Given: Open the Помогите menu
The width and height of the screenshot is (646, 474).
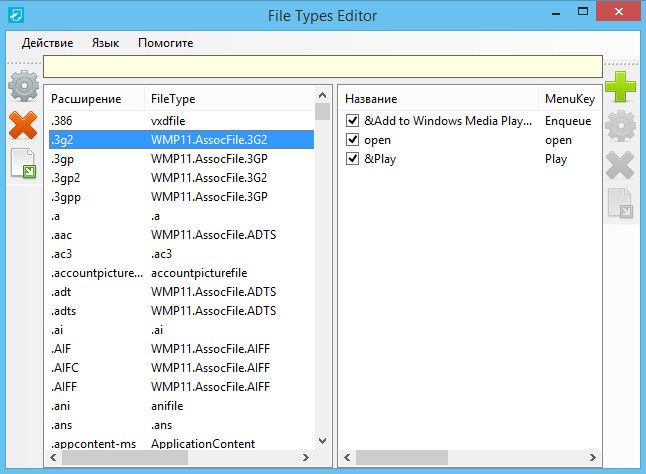Looking at the screenshot, I should (x=166, y=43).
